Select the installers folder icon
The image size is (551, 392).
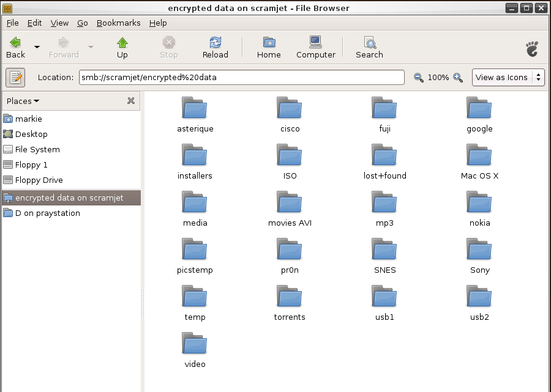point(195,155)
